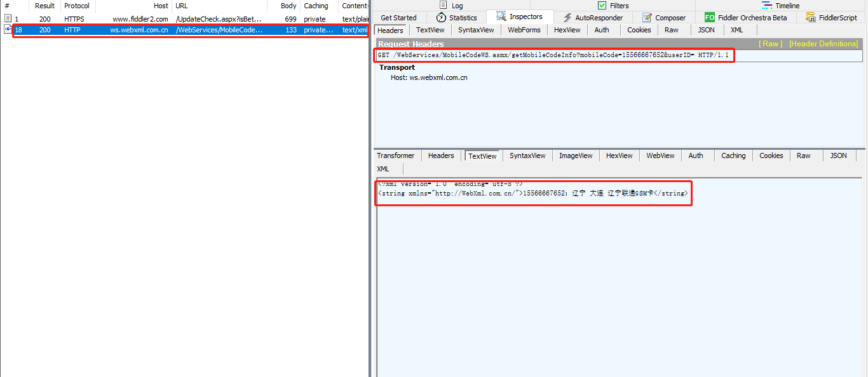Click the Timeline tab's bars icon
Screen dimensions: 868x377
pyautogui.click(x=767, y=6)
